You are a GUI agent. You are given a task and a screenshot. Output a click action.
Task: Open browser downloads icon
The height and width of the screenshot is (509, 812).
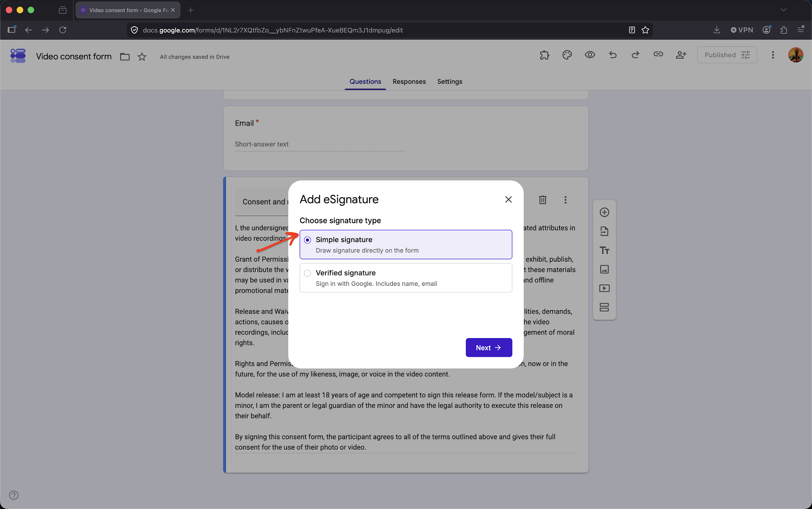717,30
